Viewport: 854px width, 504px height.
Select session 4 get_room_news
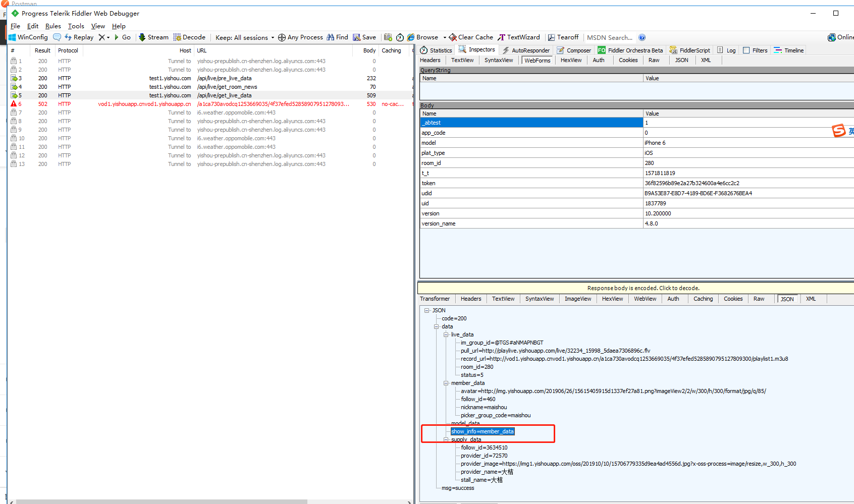click(x=210, y=87)
